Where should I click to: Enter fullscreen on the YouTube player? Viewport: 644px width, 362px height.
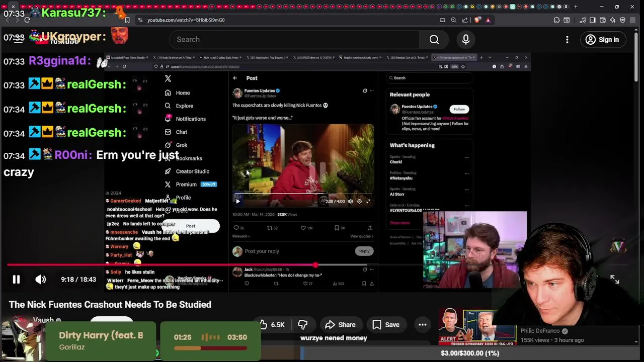click(x=615, y=280)
